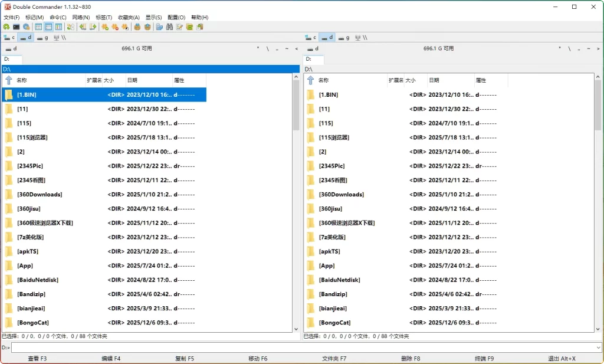Open Find Files with the binoculars icon

coord(170,27)
